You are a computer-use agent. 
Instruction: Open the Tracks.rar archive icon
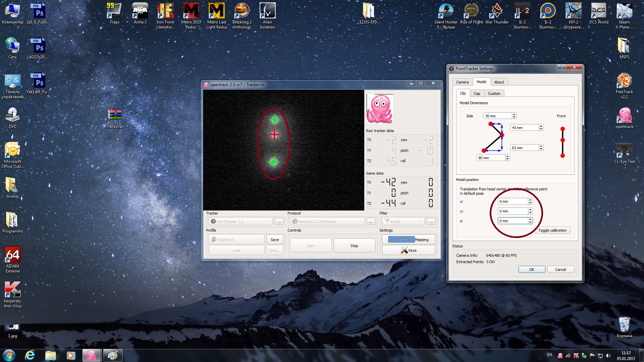[114, 118]
